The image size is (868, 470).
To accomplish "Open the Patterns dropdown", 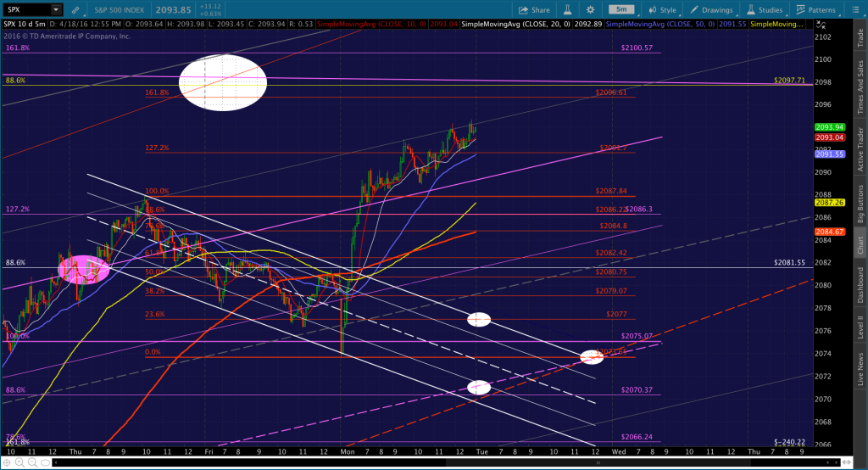I will (816, 10).
